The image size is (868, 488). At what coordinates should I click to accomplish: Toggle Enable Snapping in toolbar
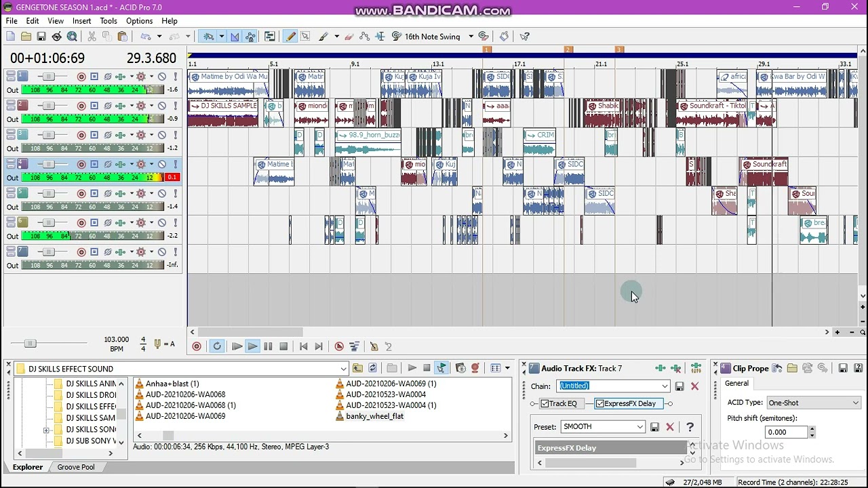point(209,37)
